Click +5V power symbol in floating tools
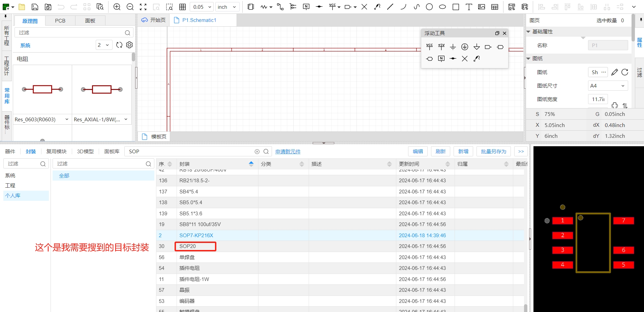The width and height of the screenshot is (644, 312). (x=441, y=47)
